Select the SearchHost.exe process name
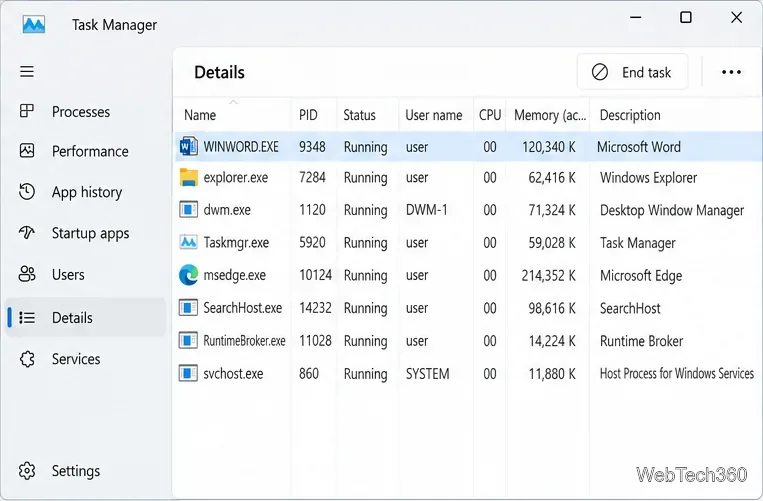Screen dimensions: 763x501 point(242,307)
